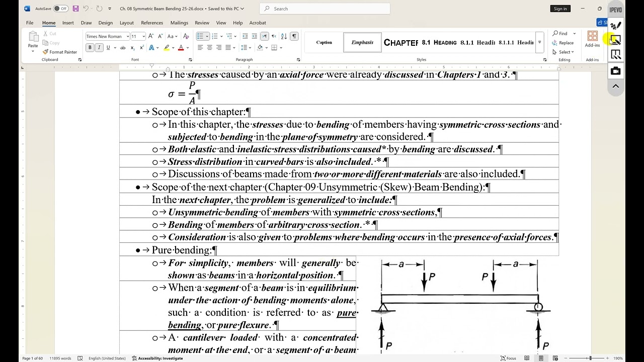Apply multilevel list
This screenshot has width=644, height=362.
tap(229, 36)
